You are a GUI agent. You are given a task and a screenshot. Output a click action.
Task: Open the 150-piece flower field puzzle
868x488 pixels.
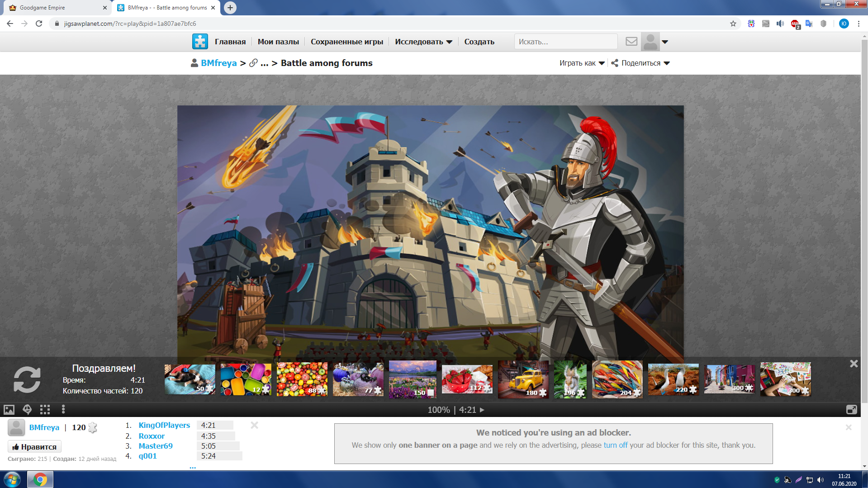point(413,379)
